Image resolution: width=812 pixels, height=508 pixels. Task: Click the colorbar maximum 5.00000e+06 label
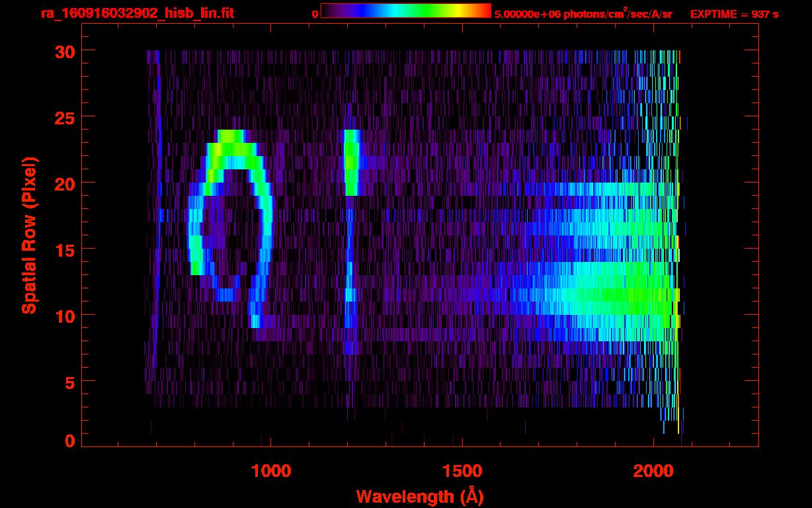583,14
